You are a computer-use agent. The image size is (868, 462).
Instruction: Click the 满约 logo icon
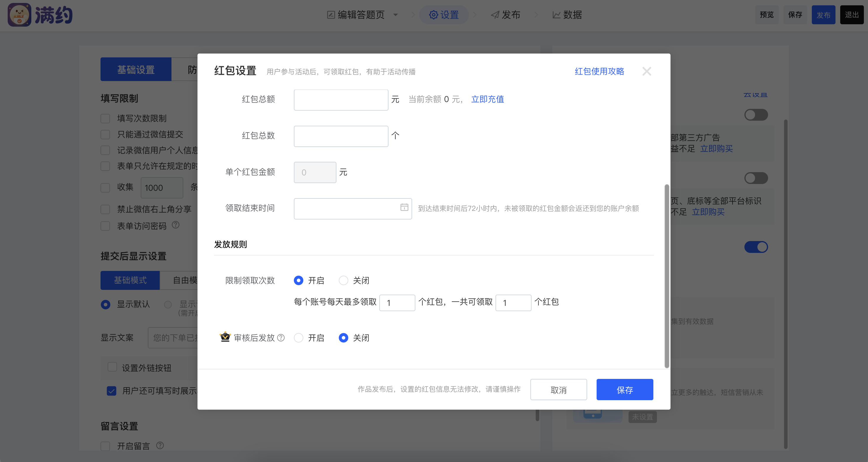(19, 15)
